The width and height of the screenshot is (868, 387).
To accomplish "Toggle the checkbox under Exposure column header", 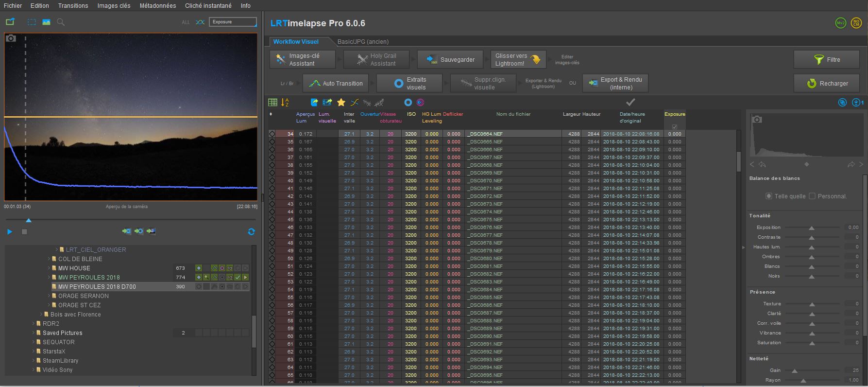I will pos(675,127).
